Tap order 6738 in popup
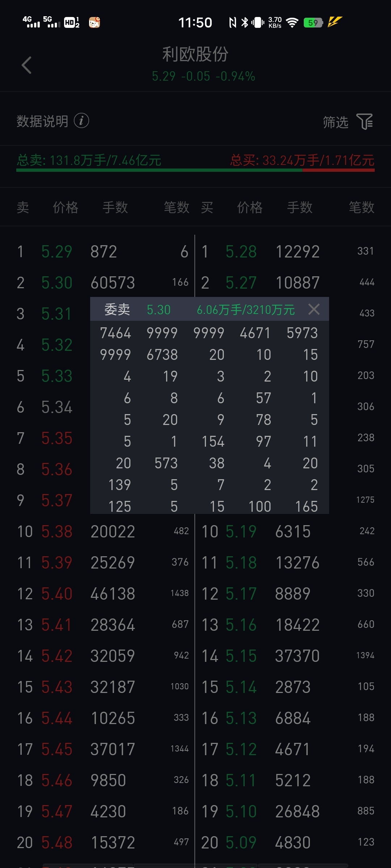This screenshot has width=391, height=868. [162, 355]
